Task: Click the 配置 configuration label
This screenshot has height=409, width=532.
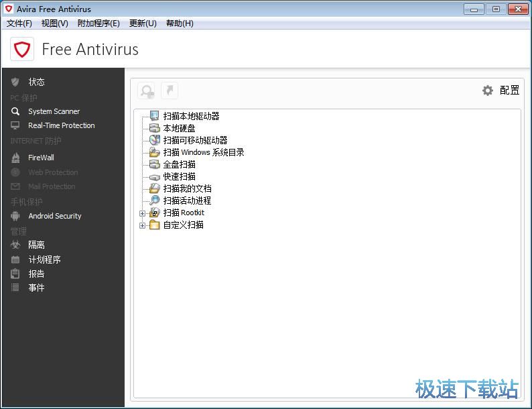Action: (509, 91)
